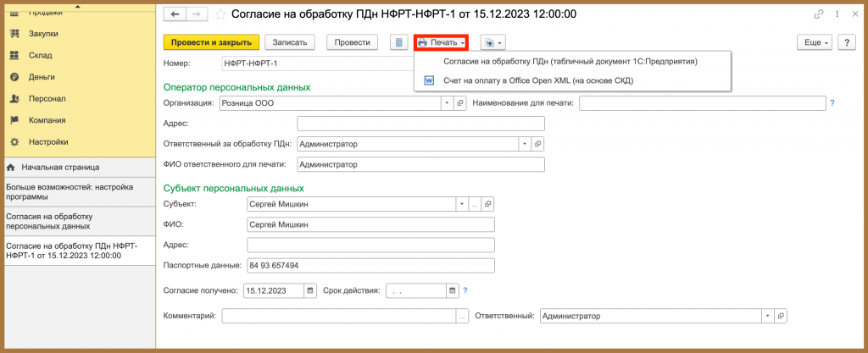Switch to Больше возможностей: настройка программы tab
The height and width of the screenshot is (353, 868).
[79, 191]
